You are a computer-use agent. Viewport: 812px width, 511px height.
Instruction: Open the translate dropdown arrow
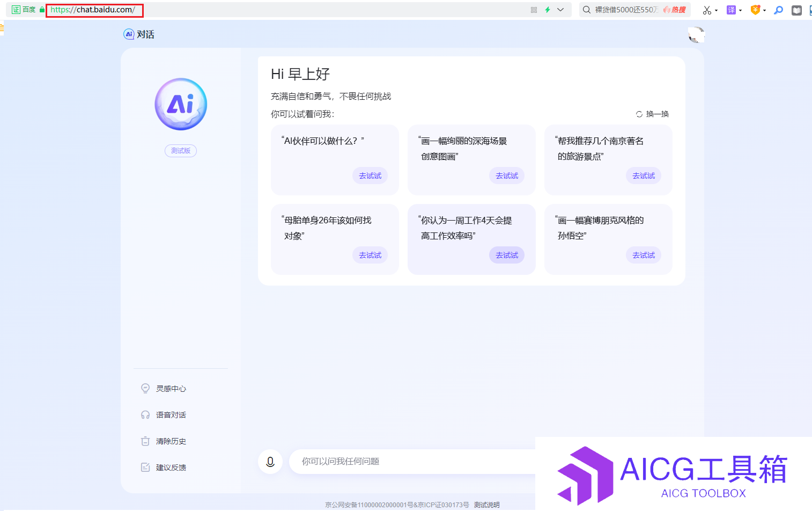[740, 11]
